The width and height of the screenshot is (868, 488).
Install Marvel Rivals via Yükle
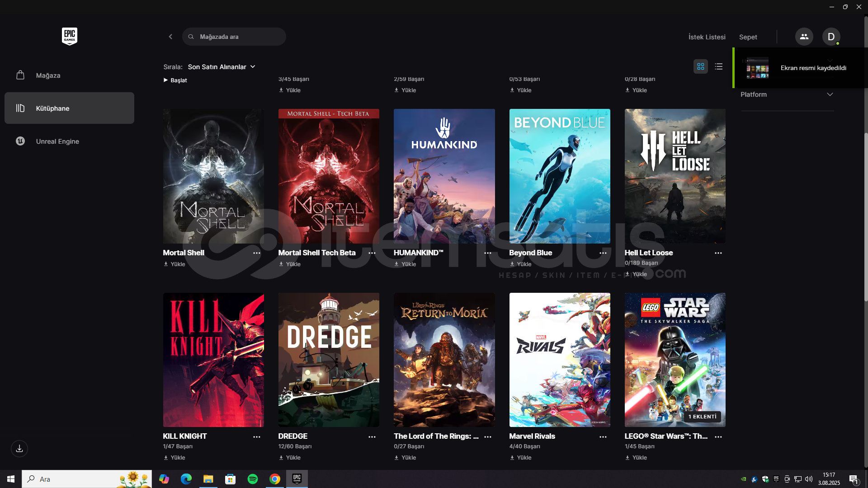(521, 458)
